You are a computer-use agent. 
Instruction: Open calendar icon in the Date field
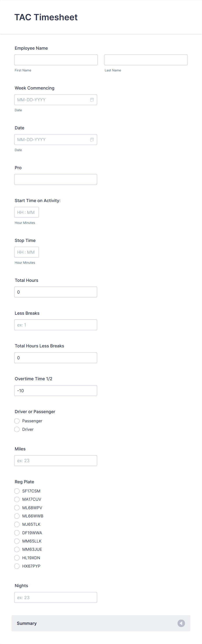tap(92, 140)
